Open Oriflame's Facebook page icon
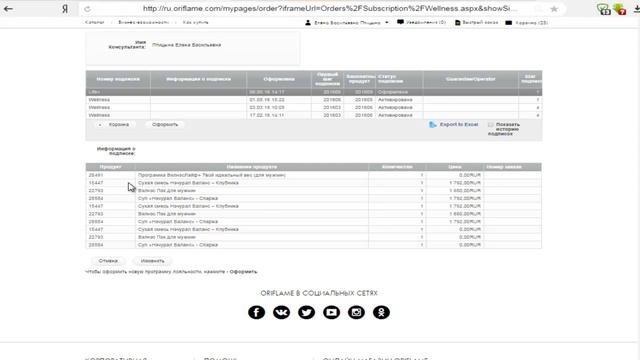 click(256, 312)
